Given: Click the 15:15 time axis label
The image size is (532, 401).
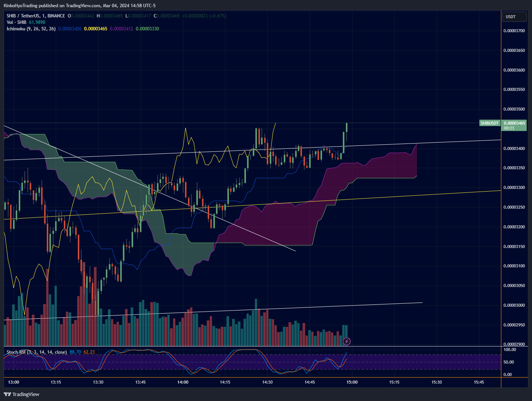Looking at the screenshot, I should pyautogui.click(x=394, y=382).
